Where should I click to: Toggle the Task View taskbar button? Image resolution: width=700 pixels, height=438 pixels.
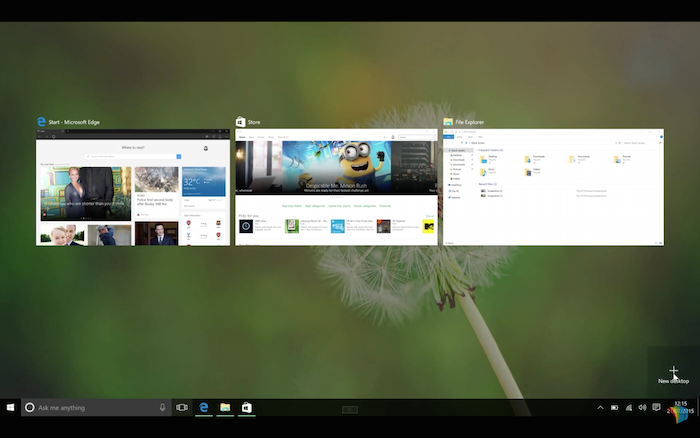[182, 408]
